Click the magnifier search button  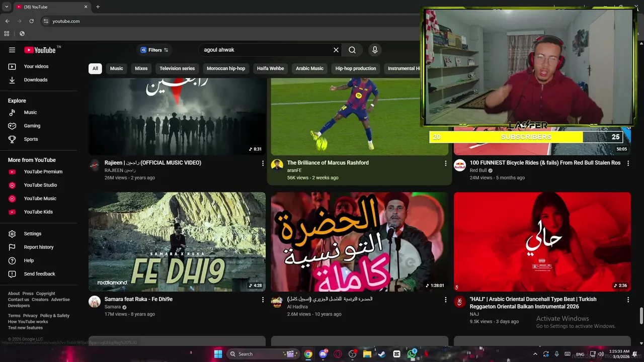tap(352, 50)
